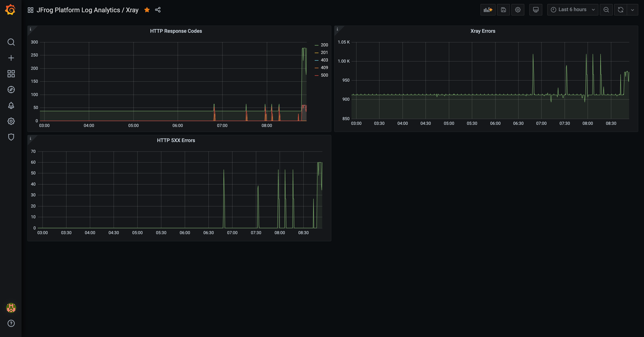Open the HTTP 5XX Errors panel title menu
The height and width of the screenshot is (337, 644).
click(x=176, y=140)
